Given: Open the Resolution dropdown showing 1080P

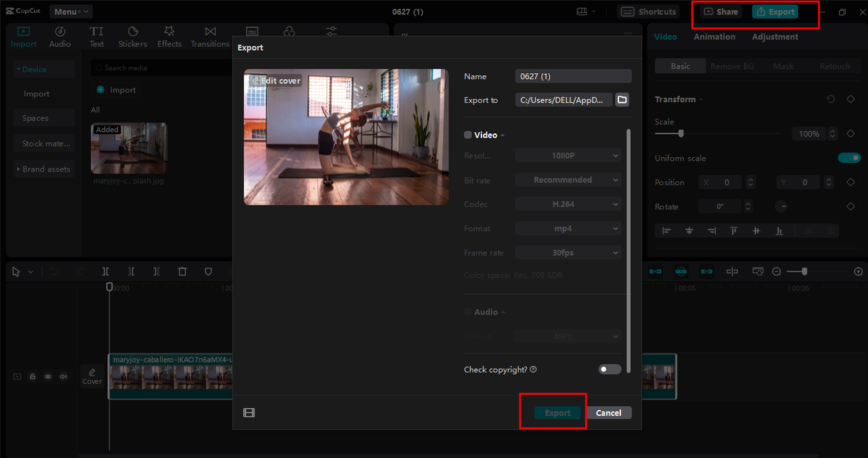Looking at the screenshot, I should click(568, 155).
